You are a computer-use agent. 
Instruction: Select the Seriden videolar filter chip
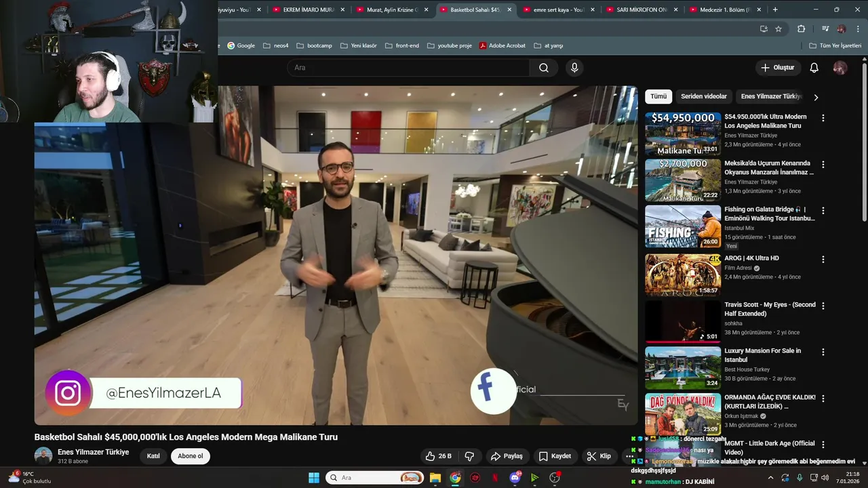(704, 96)
